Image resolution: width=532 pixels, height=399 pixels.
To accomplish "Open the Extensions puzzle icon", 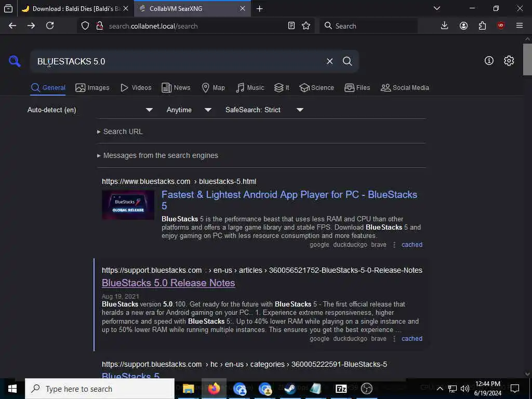I will click(482, 26).
